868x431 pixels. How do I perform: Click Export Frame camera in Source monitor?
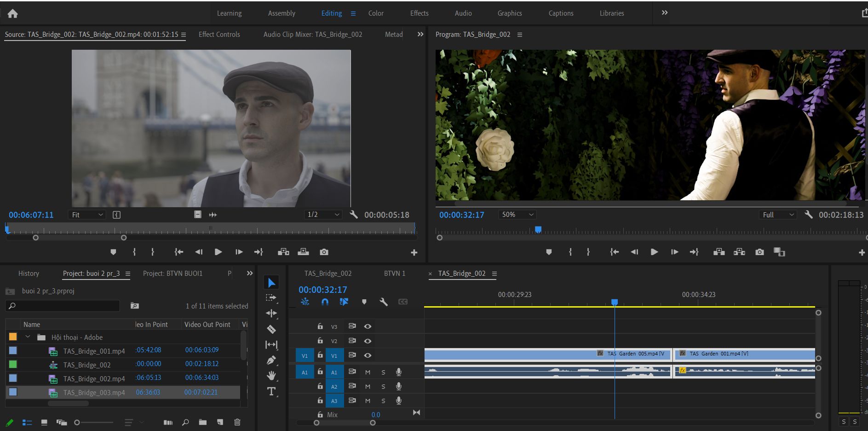pyautogui.click(x=324, y=252)
